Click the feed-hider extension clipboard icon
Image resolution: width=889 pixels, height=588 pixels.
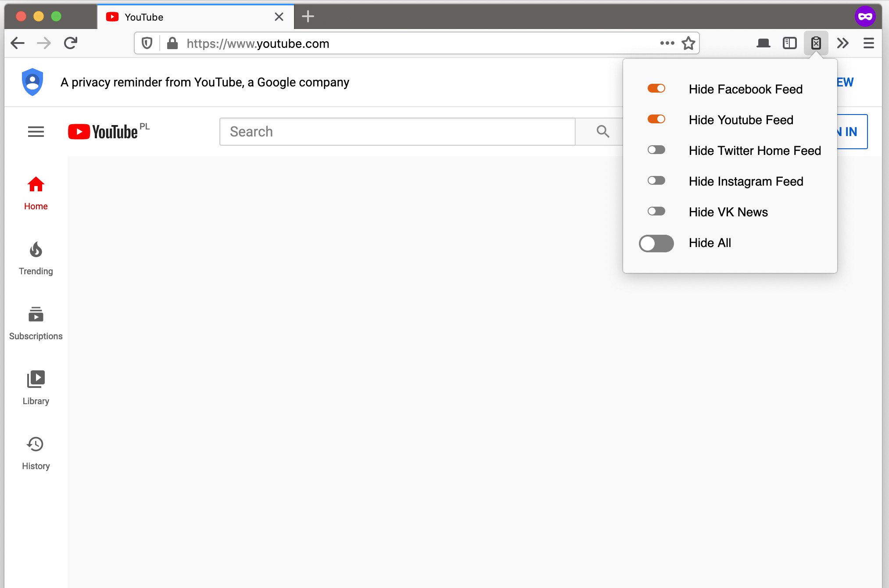pos(816,43)
